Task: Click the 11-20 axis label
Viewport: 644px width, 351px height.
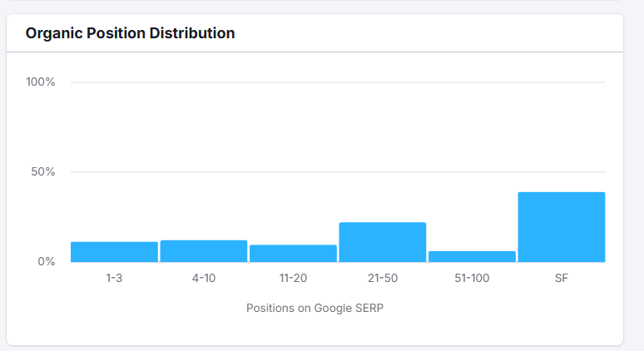Action: pyautogui.click(x=293, y=279)
